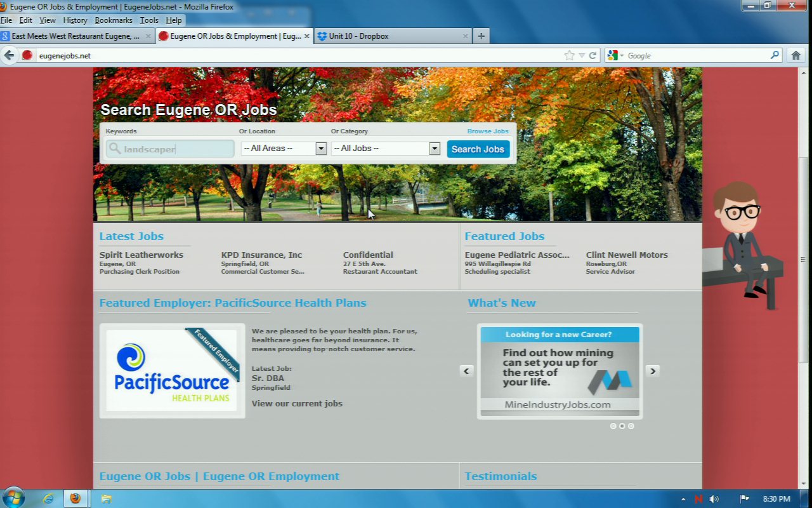Show previous What's New banner slide
This screenshot has width=812, height=508.
(x=467, y=371)
